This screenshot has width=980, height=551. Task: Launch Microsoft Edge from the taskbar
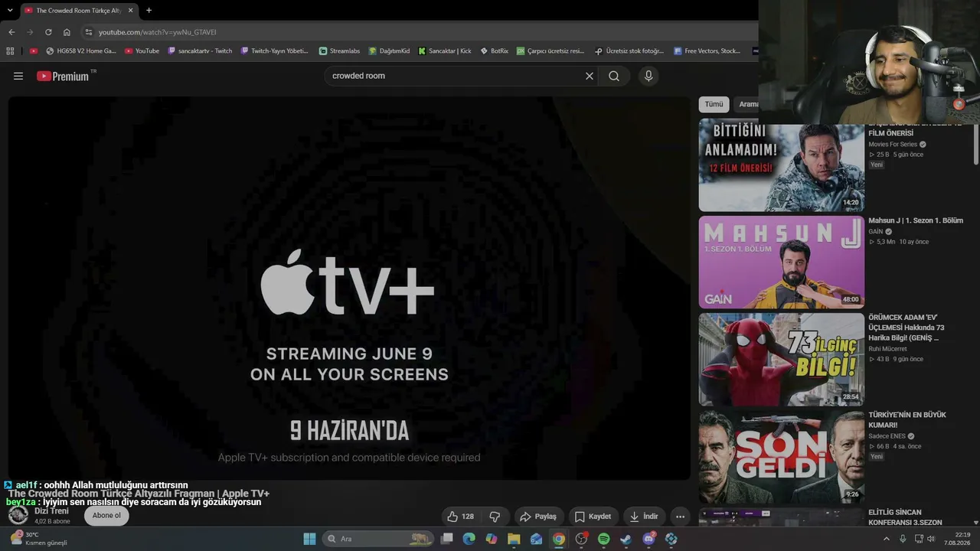(469, 539)
